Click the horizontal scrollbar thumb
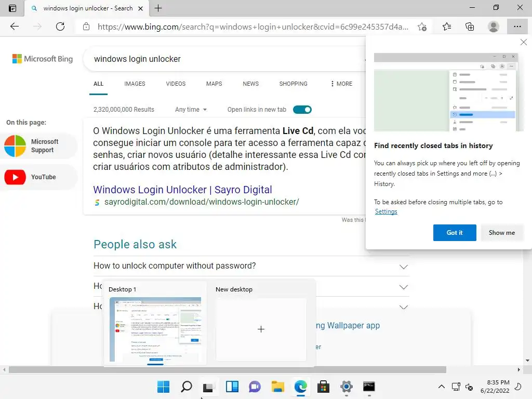This screenshot has width=532, height=399. coord(228,370)
